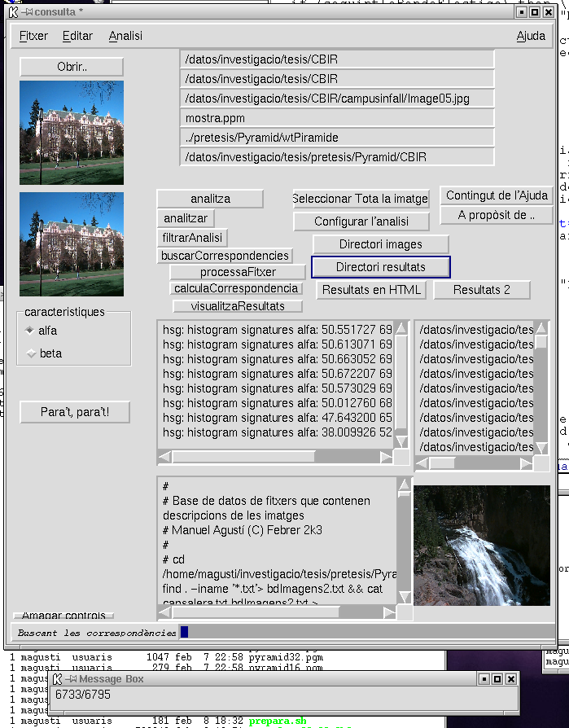Click the lower campus building thumbnail
Viewport: 569px width, 728px height.
72,244
